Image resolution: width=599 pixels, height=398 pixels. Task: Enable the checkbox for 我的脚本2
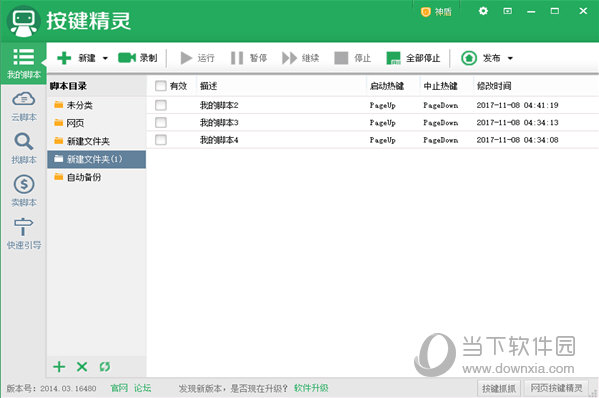click(x=161, y=105)
